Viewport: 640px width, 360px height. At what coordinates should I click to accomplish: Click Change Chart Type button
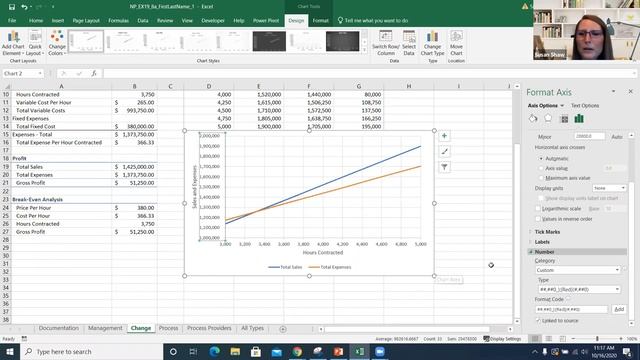pos(432,43)
